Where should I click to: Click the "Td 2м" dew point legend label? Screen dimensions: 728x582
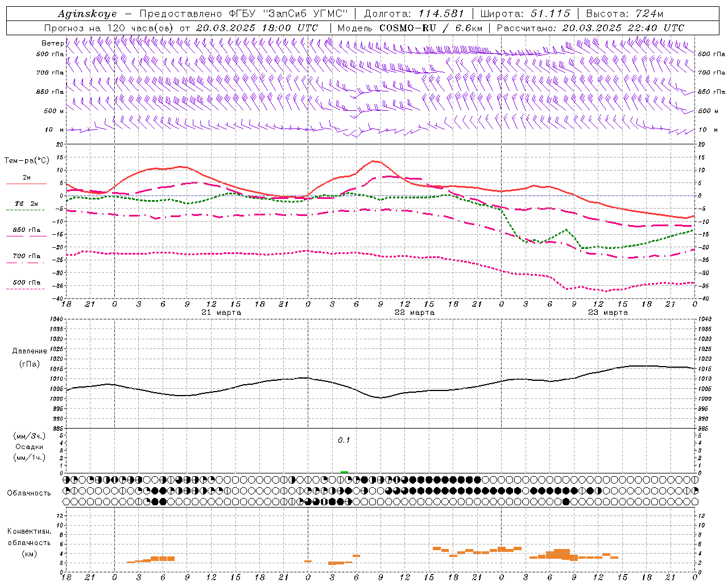coord(26,203)
